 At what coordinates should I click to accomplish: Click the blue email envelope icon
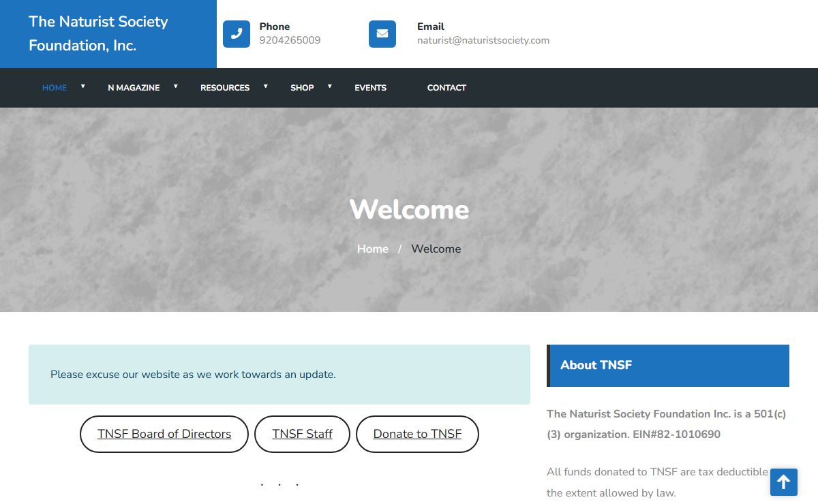point(382,34)
